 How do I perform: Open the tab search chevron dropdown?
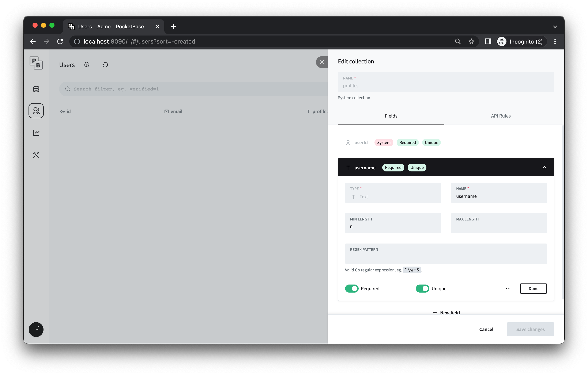(555, 27)
